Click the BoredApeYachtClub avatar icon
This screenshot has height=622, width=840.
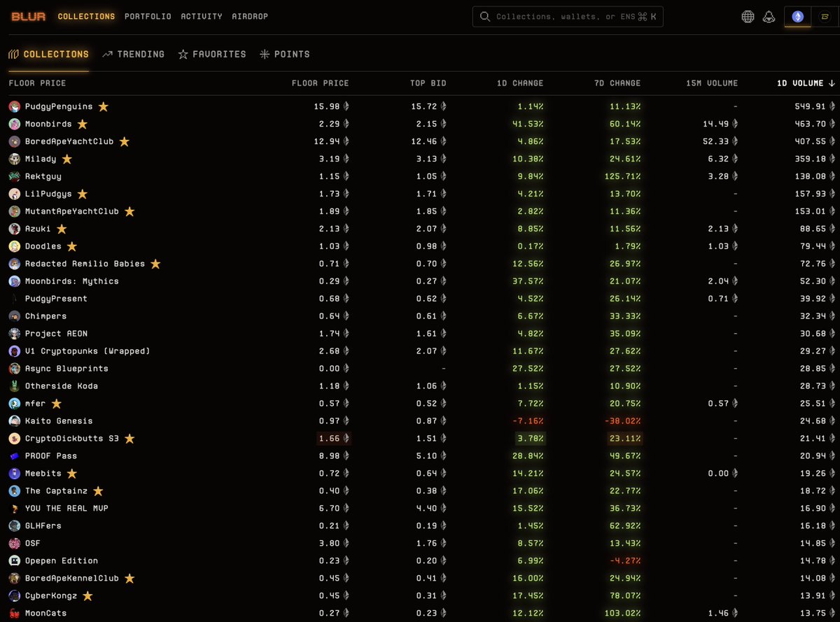(x=15, y=141)
